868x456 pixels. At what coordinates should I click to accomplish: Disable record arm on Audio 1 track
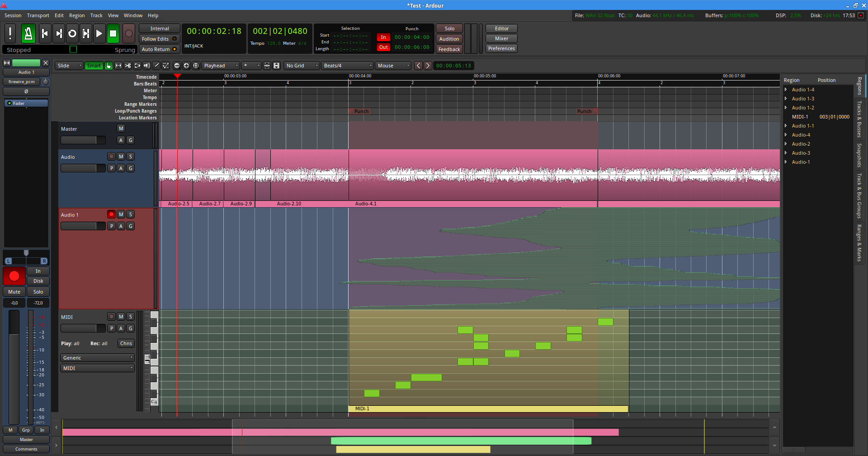pyautogui.click(x=111, y=214)
